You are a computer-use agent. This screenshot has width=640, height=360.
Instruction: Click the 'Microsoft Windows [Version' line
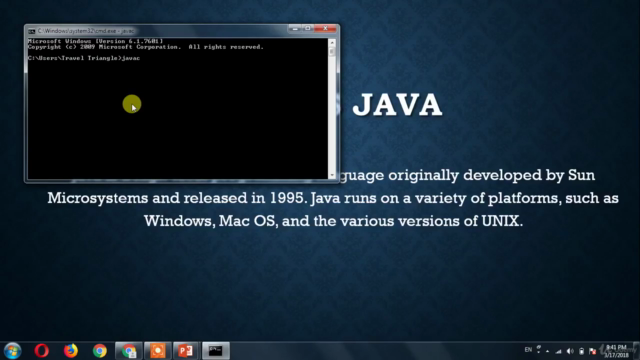95,41
